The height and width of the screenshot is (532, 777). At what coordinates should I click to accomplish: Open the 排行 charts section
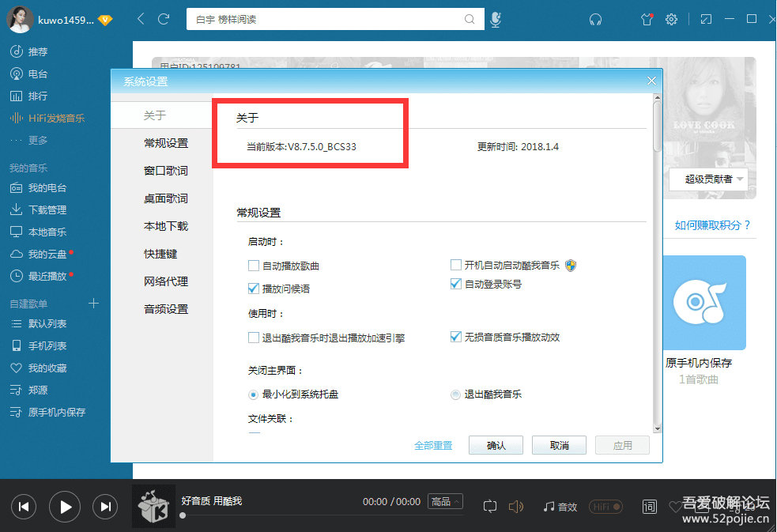point(30,96)
